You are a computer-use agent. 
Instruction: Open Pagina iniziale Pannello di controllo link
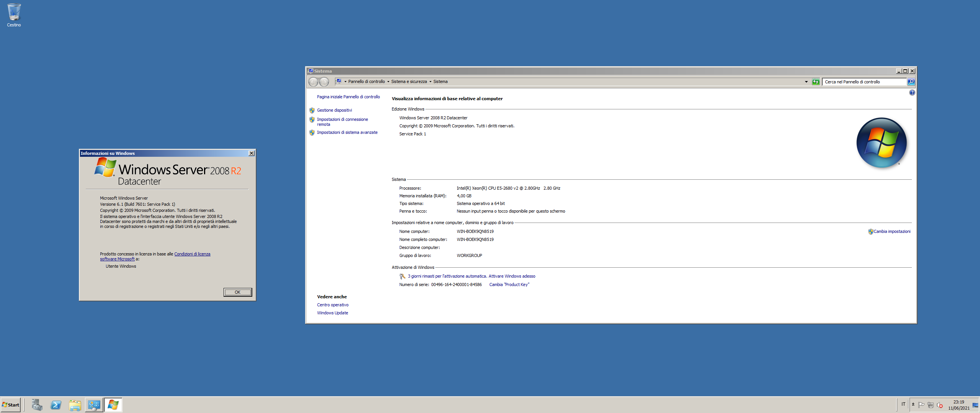348,97
